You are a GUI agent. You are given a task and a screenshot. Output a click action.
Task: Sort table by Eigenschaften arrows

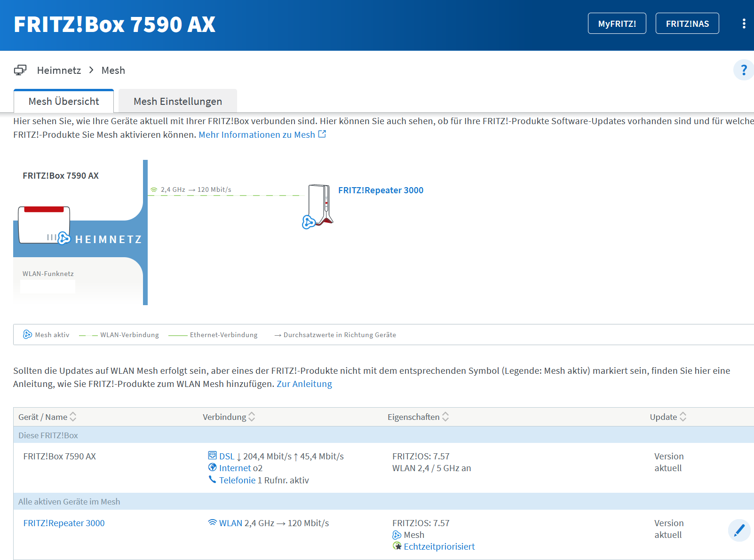(x=445, y=417)
